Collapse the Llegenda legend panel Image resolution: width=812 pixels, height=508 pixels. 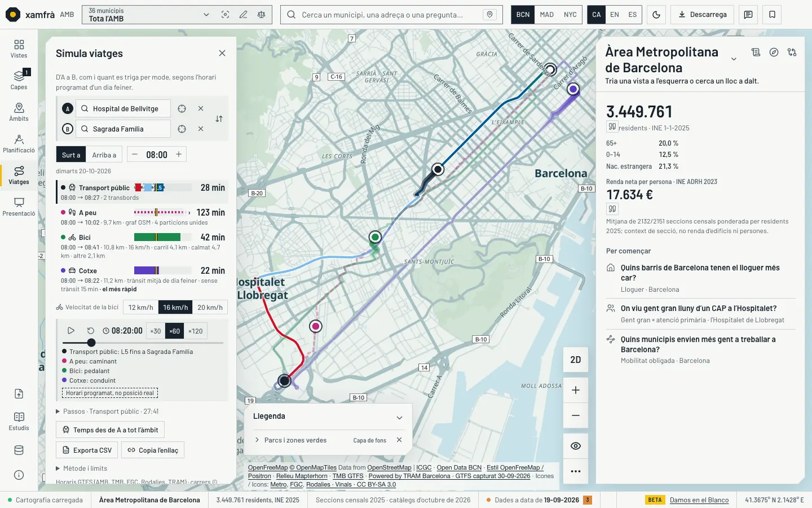[x=399, y=418]
